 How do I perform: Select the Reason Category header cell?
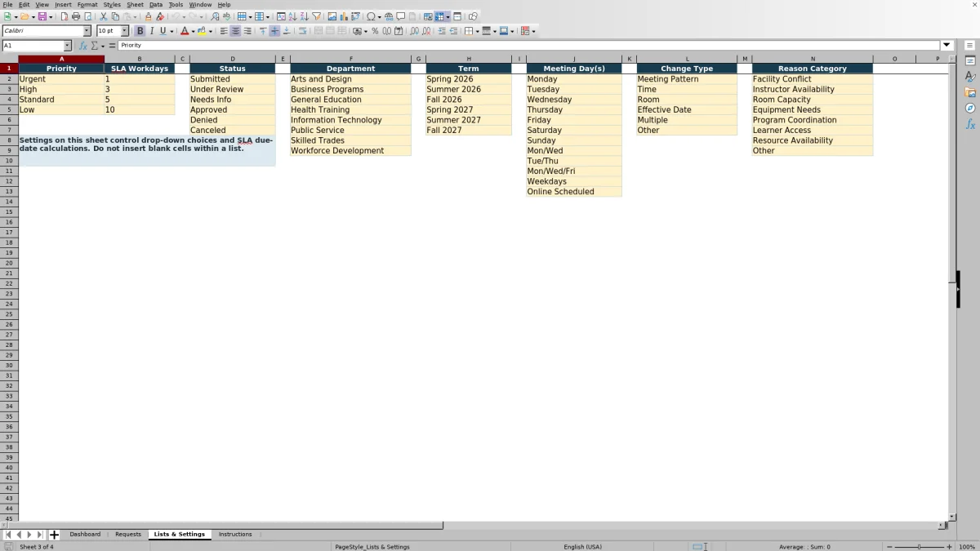click(x=813, y=69)
